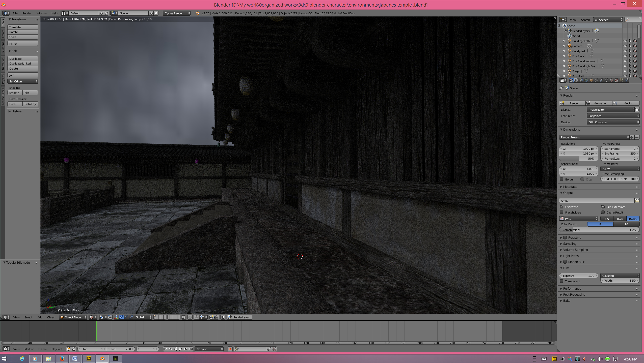Click the Duplicate Linked button
The image size is (644, 363).
(23, 64)
